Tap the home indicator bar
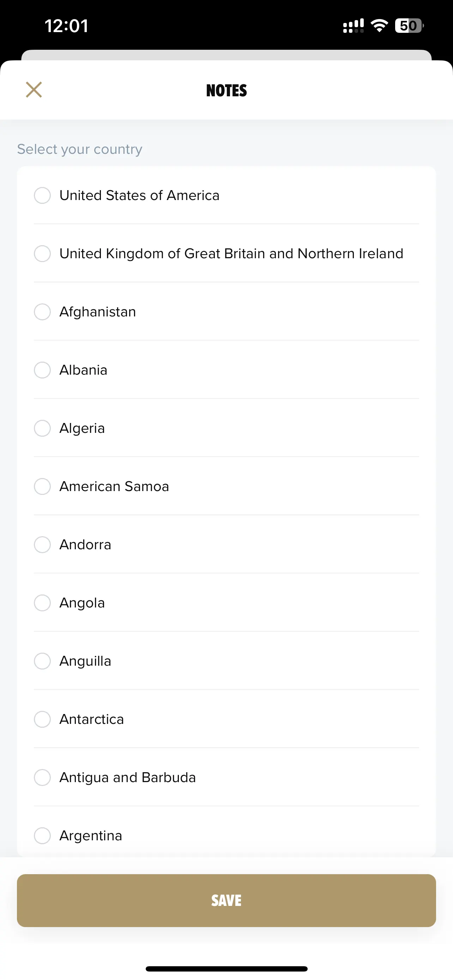This screenshot has width=453, height=980. pyautogui.click(x=226, y=969)
